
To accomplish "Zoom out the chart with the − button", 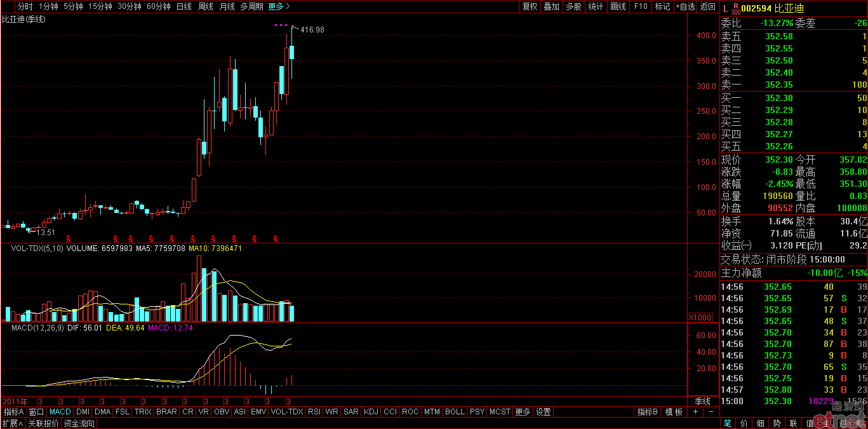I will pos(711,412).
